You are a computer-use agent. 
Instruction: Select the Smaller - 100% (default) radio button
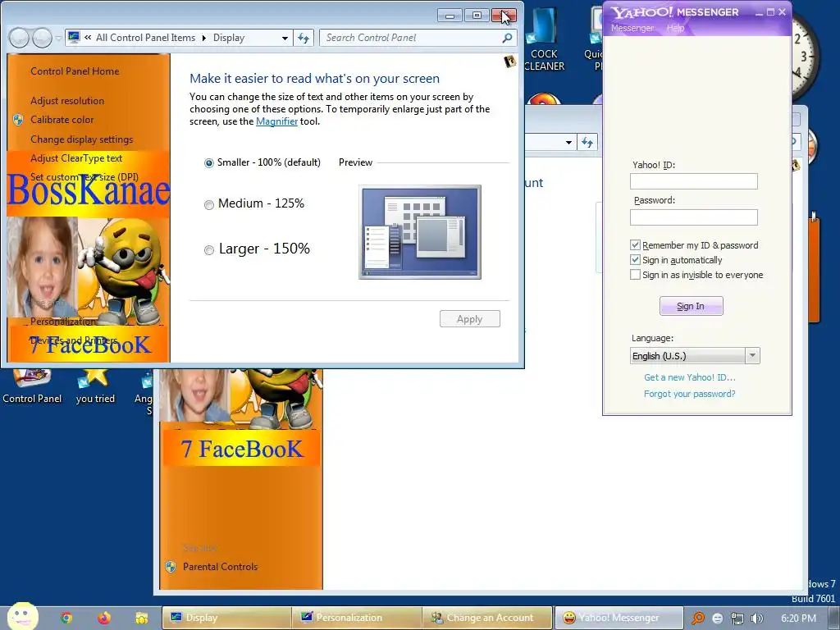[x=209, y=163]
